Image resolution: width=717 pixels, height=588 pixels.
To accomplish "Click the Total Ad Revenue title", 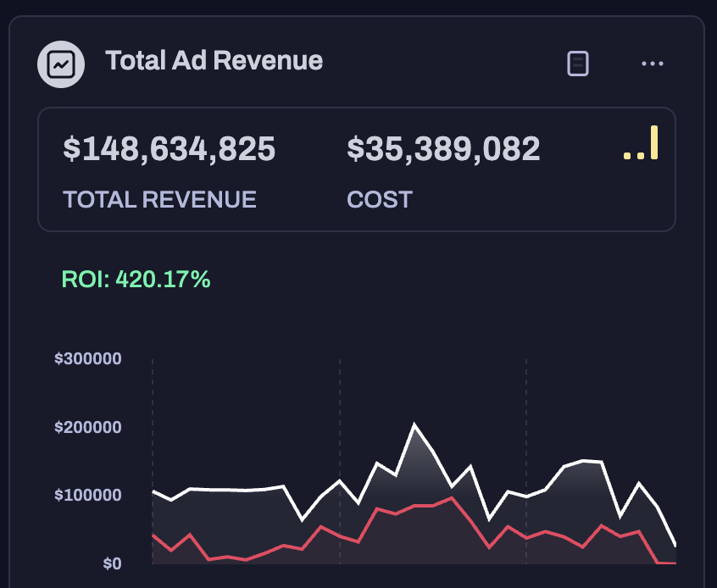I will pyautogui.click(x=214, y=61).
